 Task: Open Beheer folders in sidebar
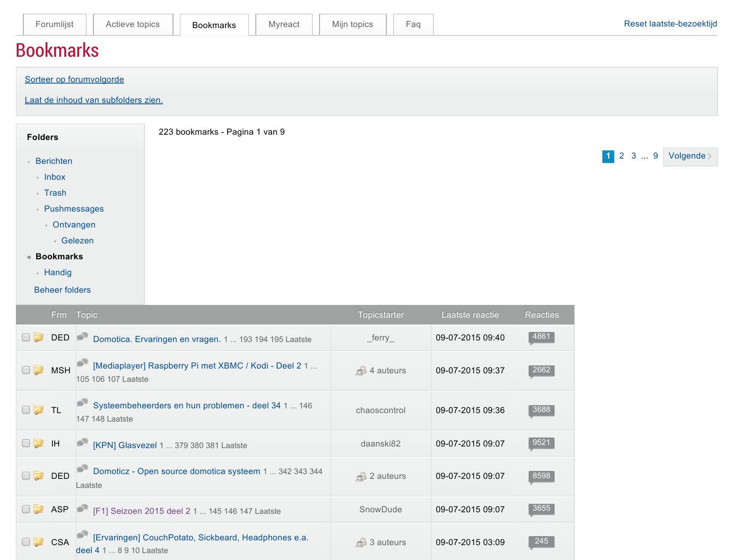63,290
